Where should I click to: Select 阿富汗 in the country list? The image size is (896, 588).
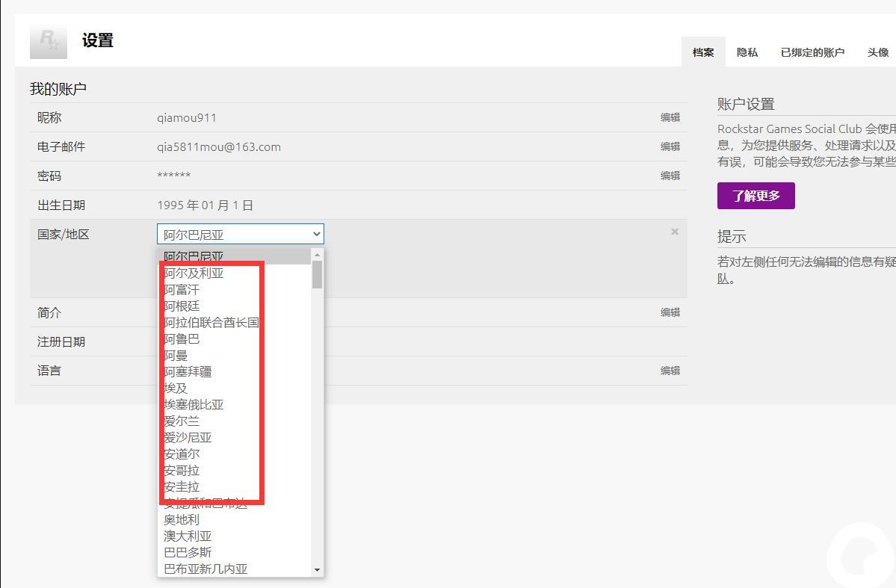pos(235,290)
